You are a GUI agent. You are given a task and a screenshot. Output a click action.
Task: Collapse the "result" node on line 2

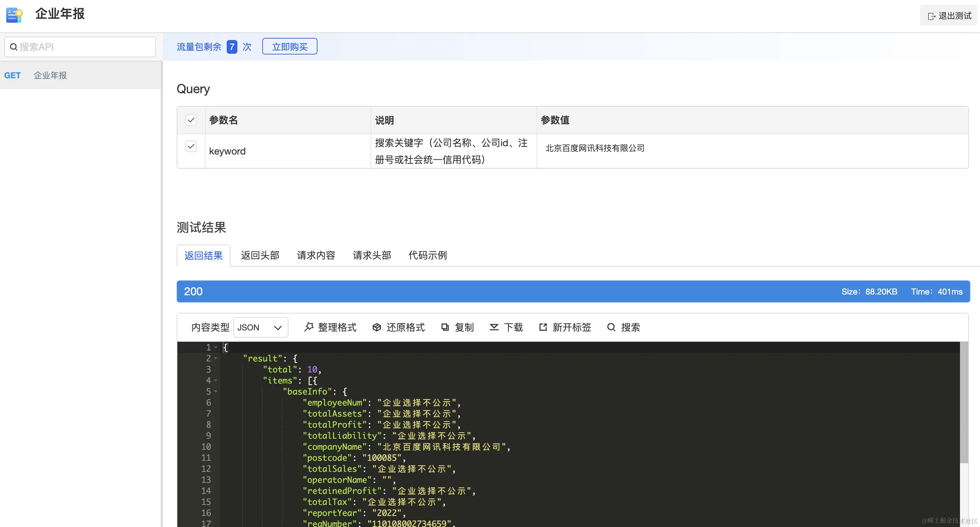point(216,358)
